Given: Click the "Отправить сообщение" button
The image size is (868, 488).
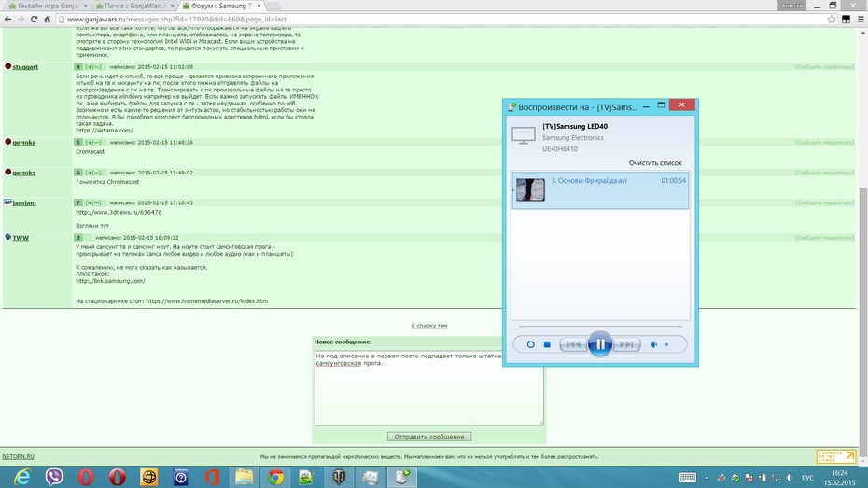Looking at the screenshot, I should pos(429,437).
